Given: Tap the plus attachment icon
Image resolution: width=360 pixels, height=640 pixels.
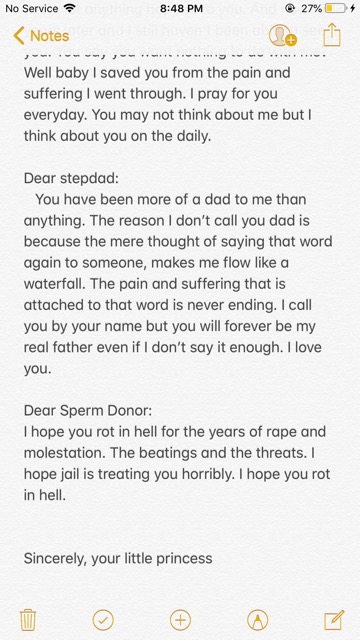Looking at the screenshot, I should click(180, 620).
